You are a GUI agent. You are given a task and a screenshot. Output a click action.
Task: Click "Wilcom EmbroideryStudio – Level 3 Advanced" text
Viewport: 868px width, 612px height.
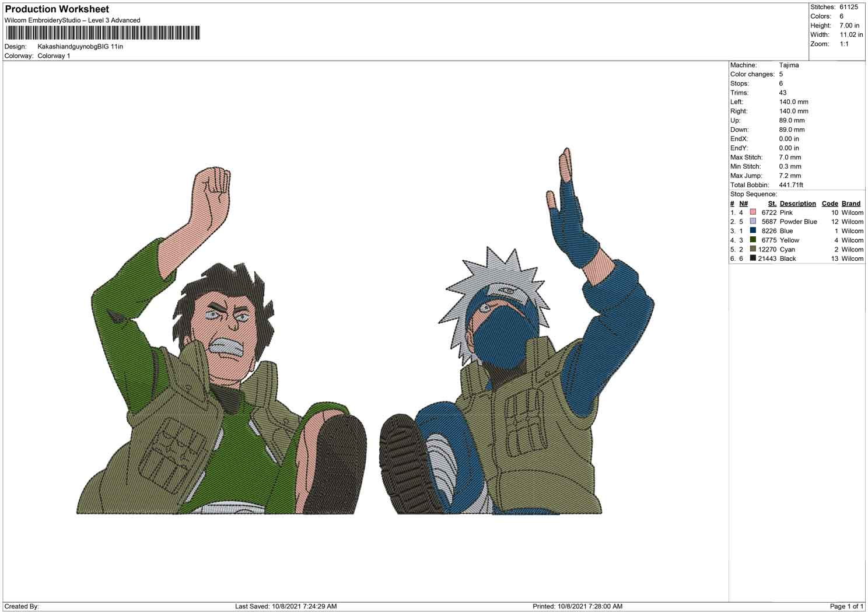(x=72, y=20)
